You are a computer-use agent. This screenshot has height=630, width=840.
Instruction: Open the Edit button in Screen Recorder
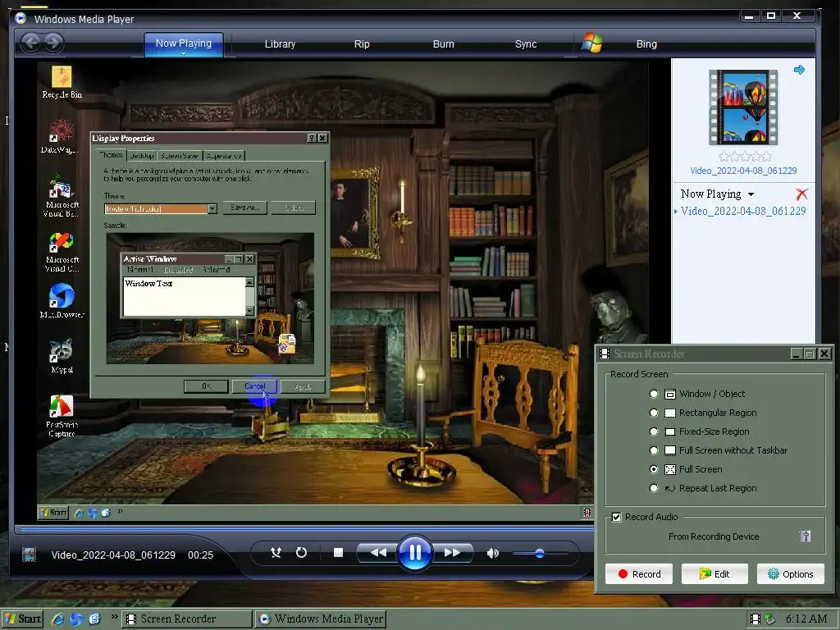714,573
